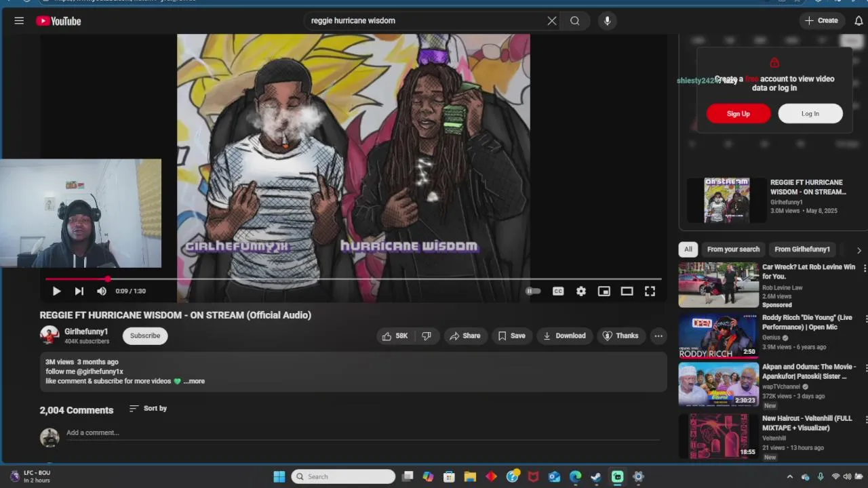
Task: Subscribe to Girlhefunny1
Action: tap(145, 335)
